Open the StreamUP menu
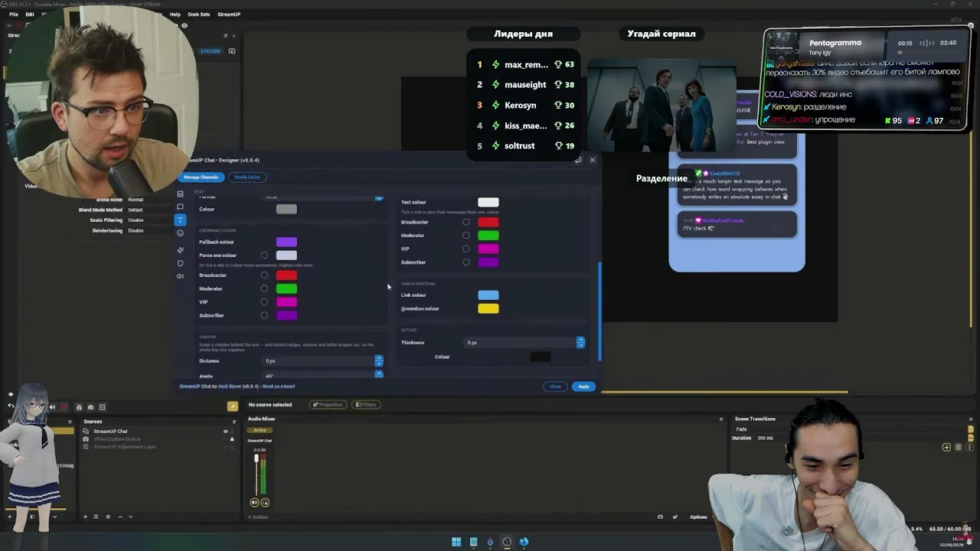The height and width of the screenshot is (551, 980). [x=229, y=15]
